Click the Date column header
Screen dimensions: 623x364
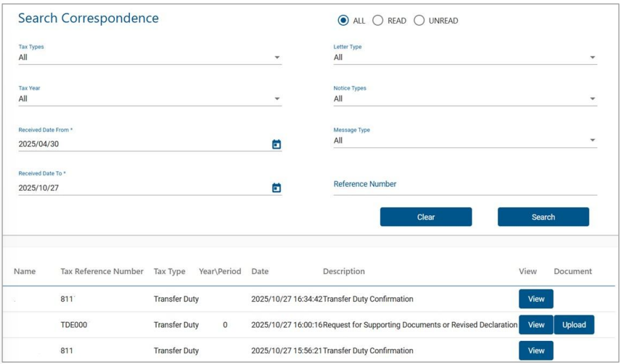(260, 271)
